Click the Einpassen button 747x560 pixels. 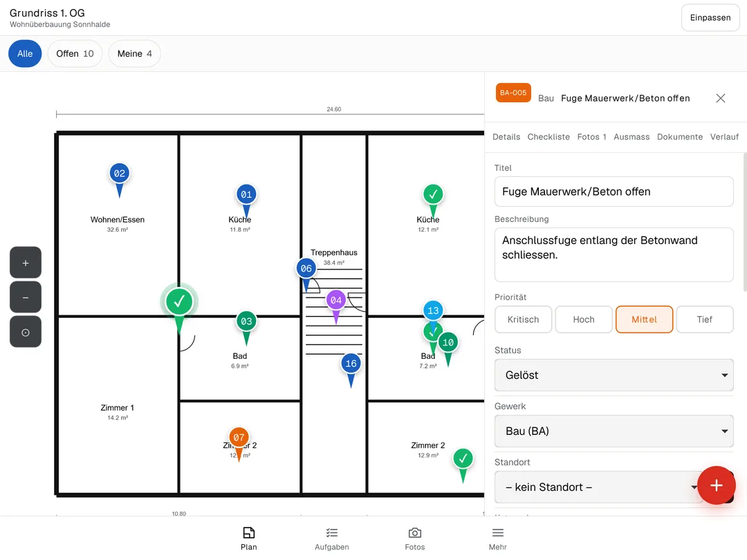point(710,17)
